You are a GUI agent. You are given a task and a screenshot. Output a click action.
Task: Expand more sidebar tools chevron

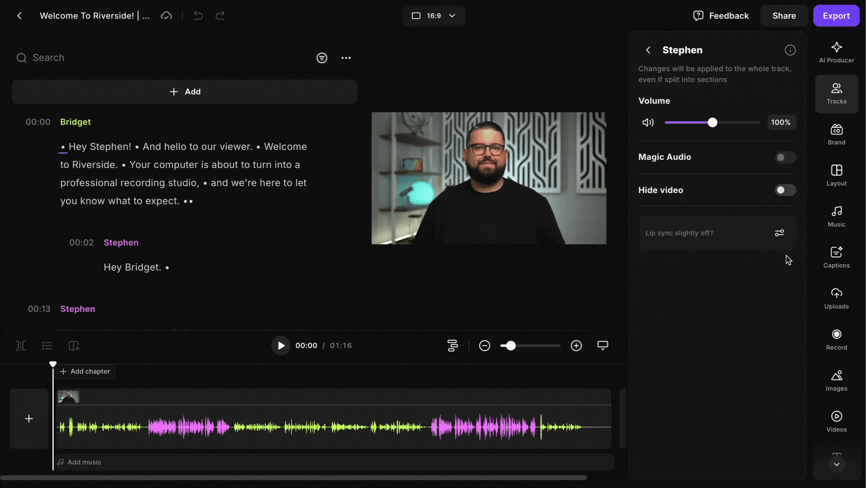tap(836, 464)
